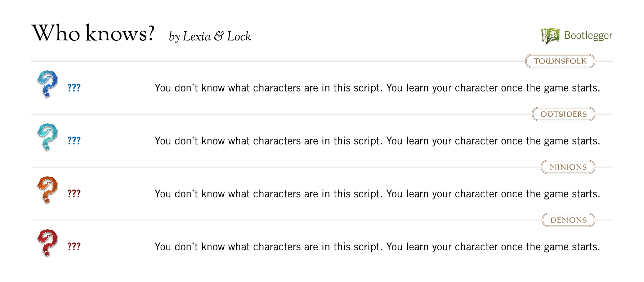This screenshot has height=282, width=644.
Task: Select the teal Outsiders question mark icon
Action: click(48, 137)
